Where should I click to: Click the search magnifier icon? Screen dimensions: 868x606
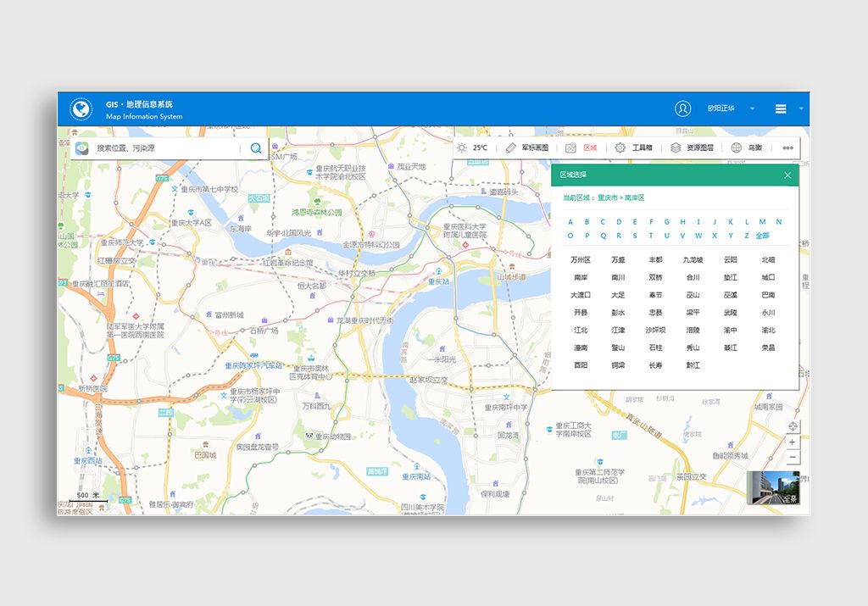point(255,148)
